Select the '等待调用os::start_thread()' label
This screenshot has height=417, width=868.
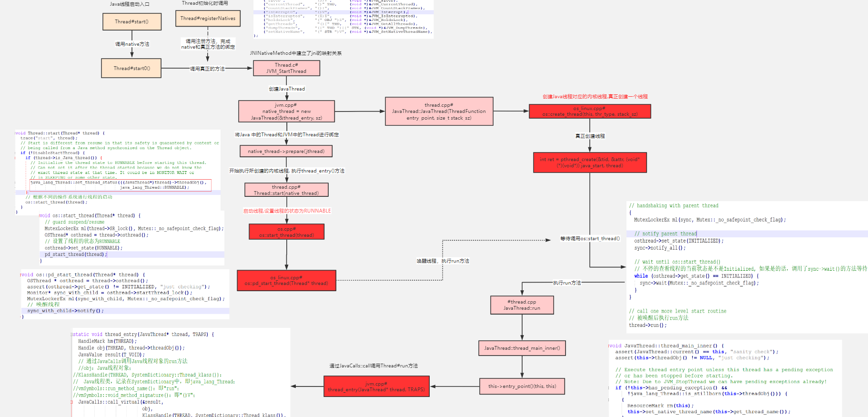pyautogui.click(x=590, y=239)
